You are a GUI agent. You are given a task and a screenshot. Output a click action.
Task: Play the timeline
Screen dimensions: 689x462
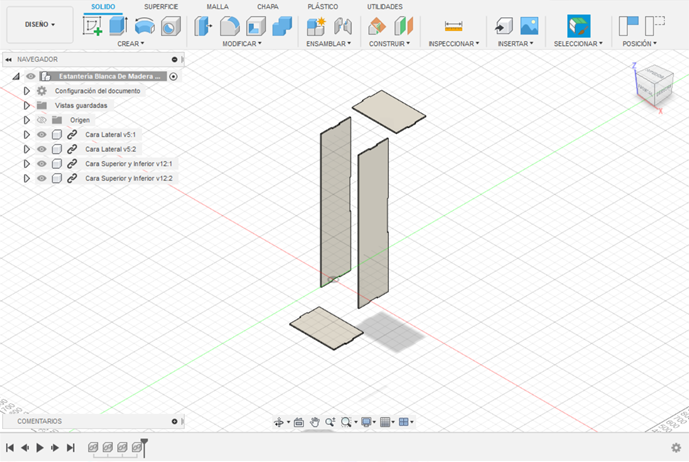click(x=40, y=447)
